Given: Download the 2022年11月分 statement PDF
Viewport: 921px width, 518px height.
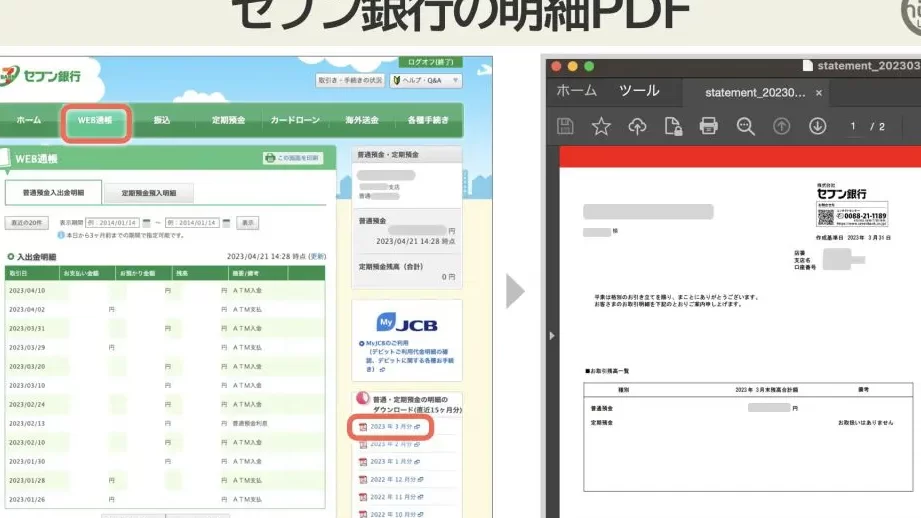Looking at the screenshot, I should [x=392, y=497].
